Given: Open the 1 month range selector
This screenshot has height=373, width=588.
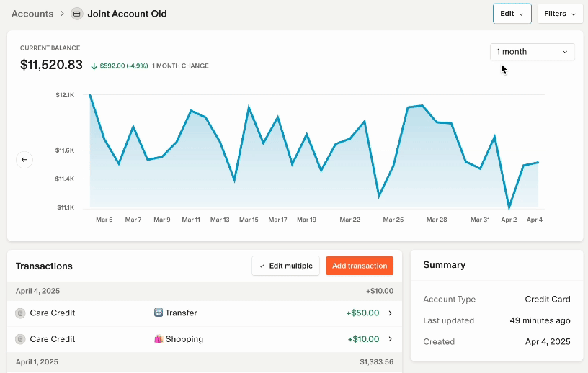Looking at the screenshot, I should 532,52.
